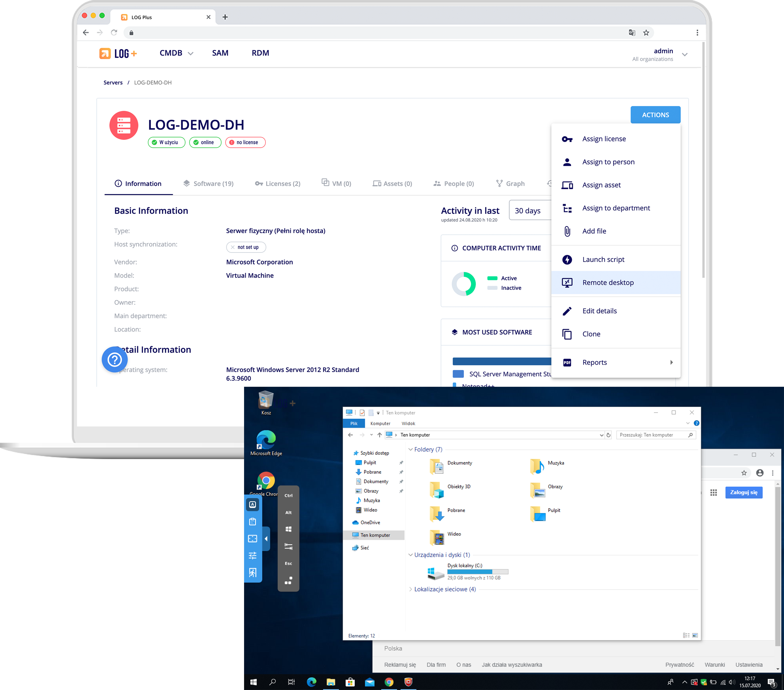Image resolution: width=784 pixels, height=690 pixels.
Task: Click the Windows Start button
Action: tap(253, 682)
